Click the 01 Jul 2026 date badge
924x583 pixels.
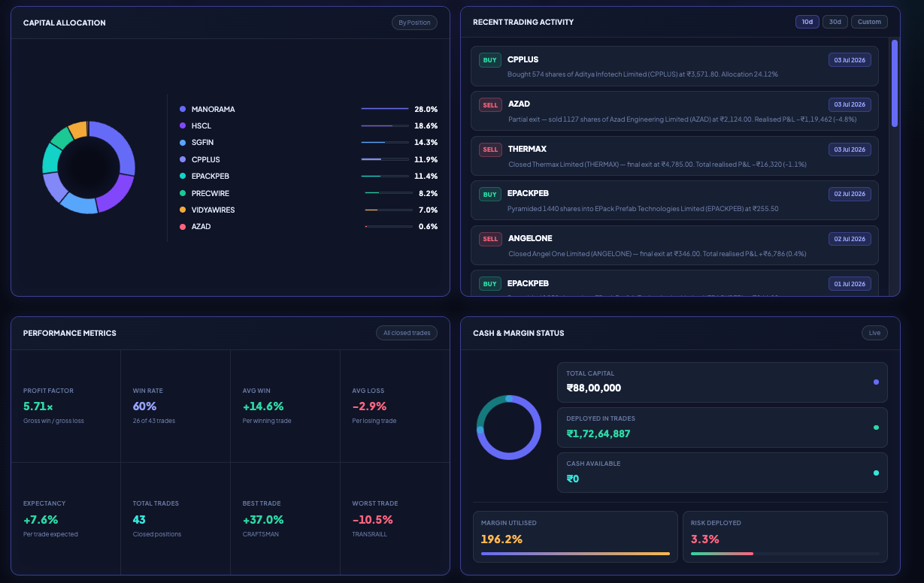click(x=850, y=283)
